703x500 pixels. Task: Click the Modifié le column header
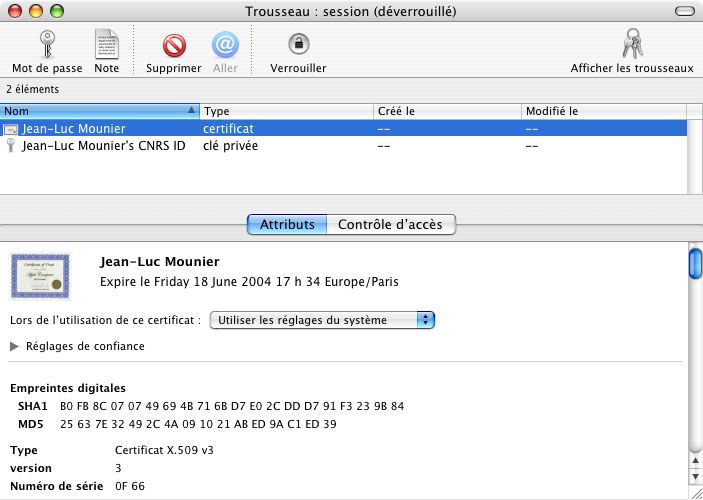pos(603,111)
